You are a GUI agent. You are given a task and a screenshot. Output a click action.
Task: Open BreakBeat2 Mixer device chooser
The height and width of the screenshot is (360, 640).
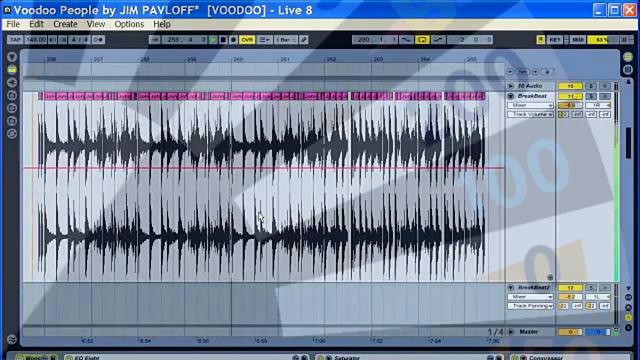530,297
